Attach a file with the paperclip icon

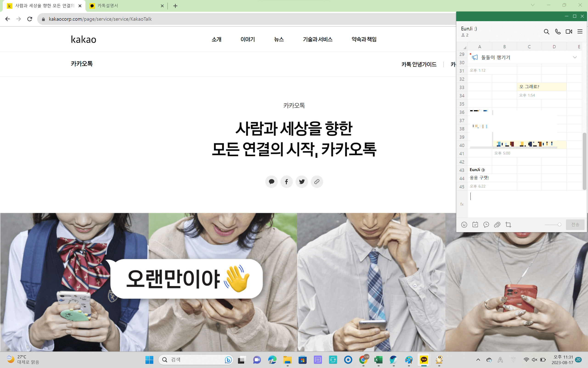pyautogui.click(x=497, y=225)
